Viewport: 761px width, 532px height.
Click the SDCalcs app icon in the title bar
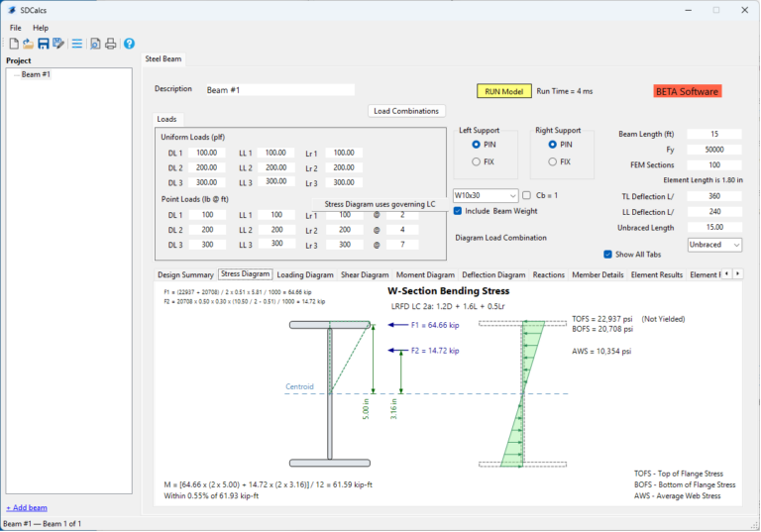pyautogui.click(x=12, y=10)
